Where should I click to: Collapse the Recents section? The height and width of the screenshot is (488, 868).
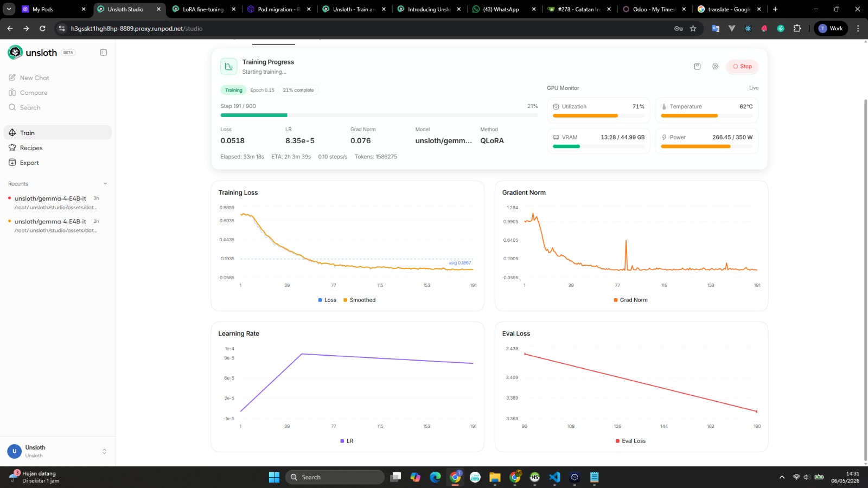pos(105,184)
